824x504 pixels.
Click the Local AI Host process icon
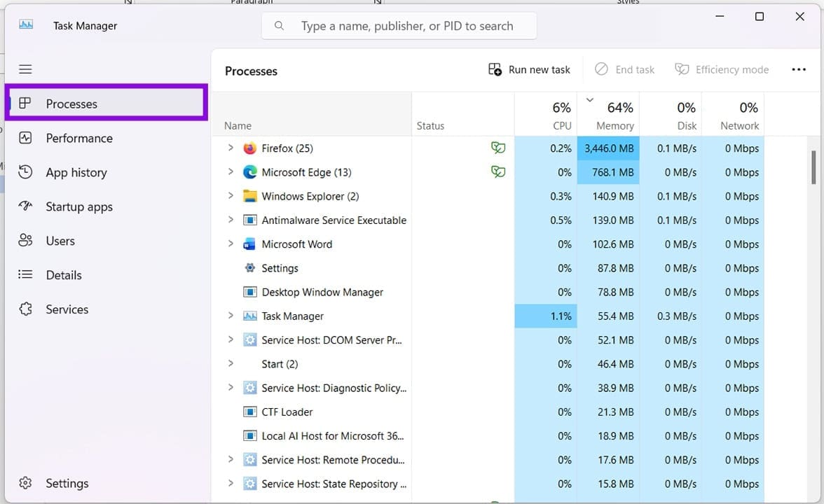pos(249,435)
